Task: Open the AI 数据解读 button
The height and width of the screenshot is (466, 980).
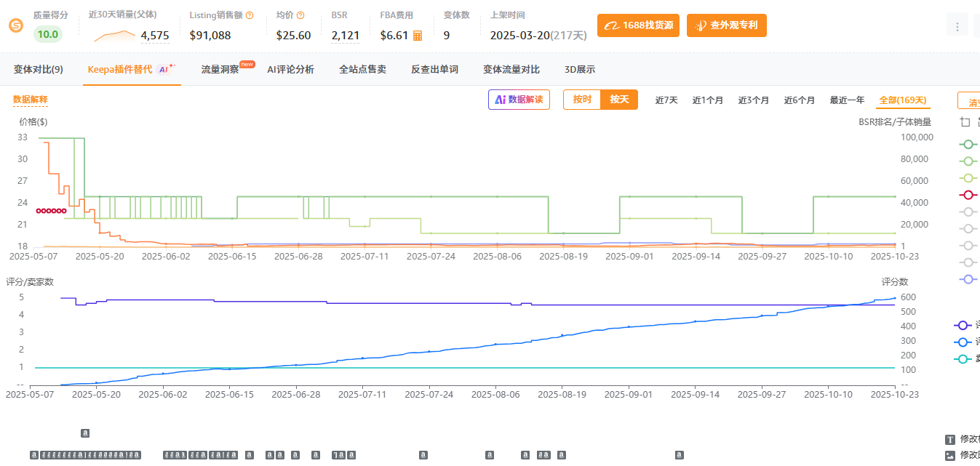Action: point(519,100)
